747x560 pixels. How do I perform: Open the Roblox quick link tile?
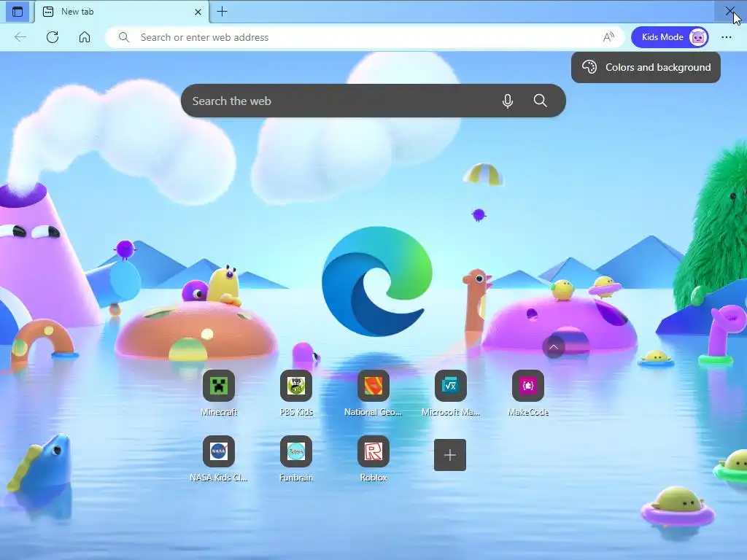point(373,451)
